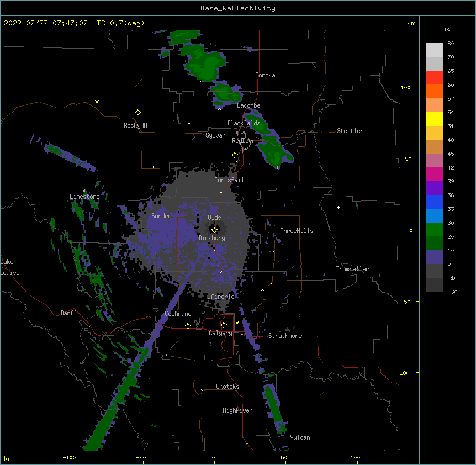Click the green 30 dBZ legend swatch

click(434, 230)
